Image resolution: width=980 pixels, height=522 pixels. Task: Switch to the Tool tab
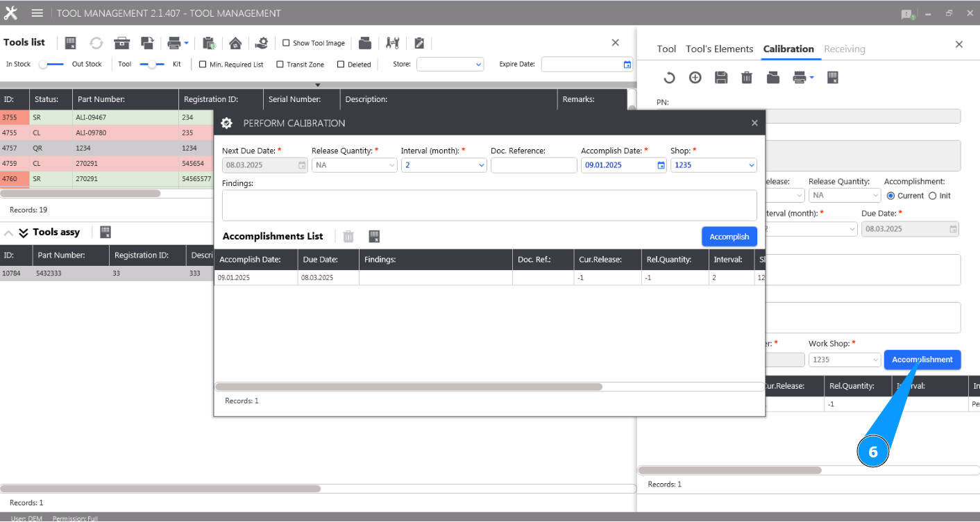click(666, 49)
